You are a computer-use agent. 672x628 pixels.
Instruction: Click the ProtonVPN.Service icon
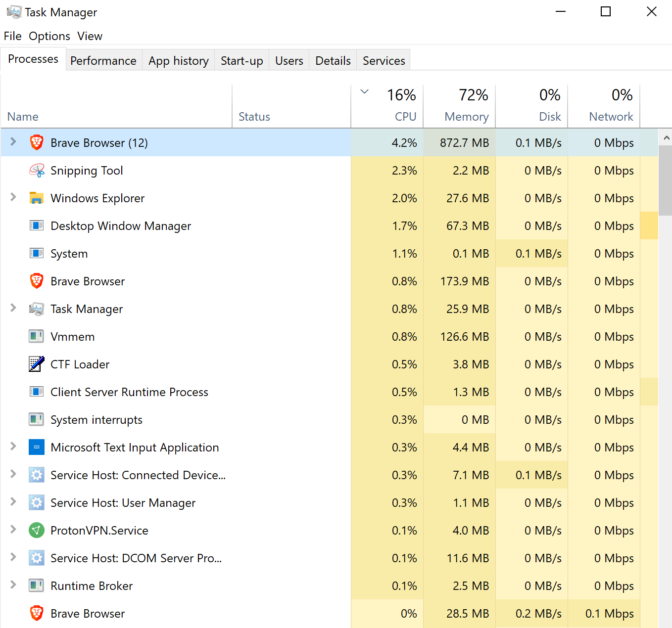pyautogui.click(x=37, y=530)
